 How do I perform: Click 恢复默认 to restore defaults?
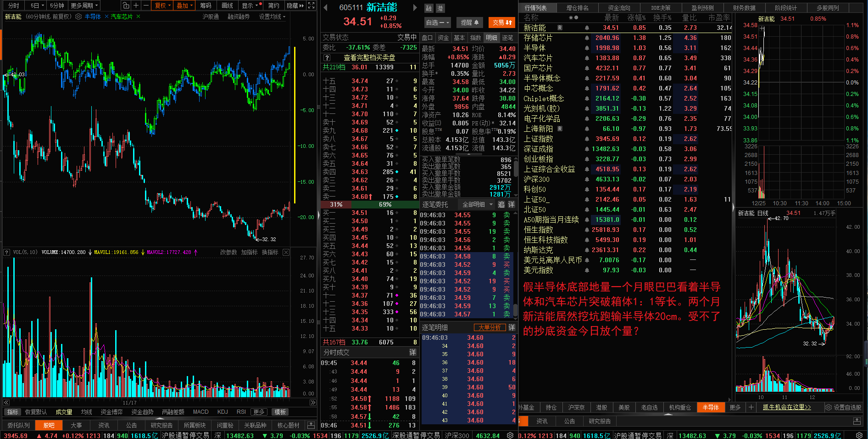click(x=36, y=412)
